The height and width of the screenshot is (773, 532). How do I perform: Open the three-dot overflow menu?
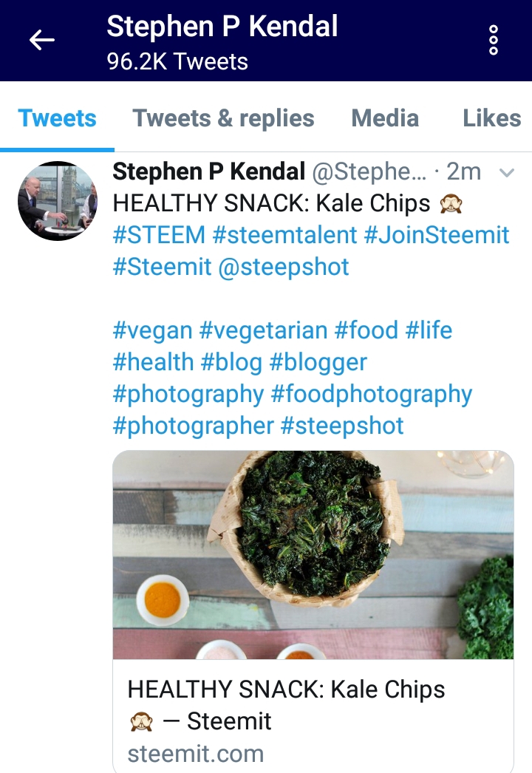click(x=493, y=40)
